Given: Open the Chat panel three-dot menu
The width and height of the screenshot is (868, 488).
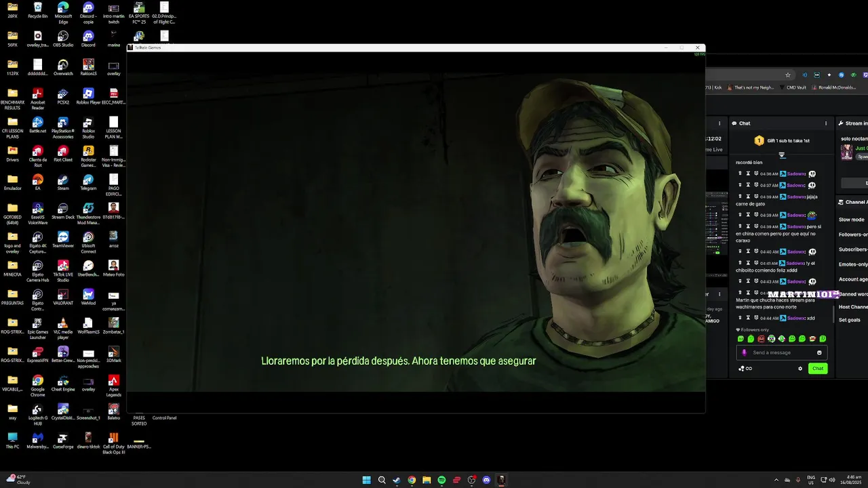Looking at the screenshot, I should pos(826,123).
